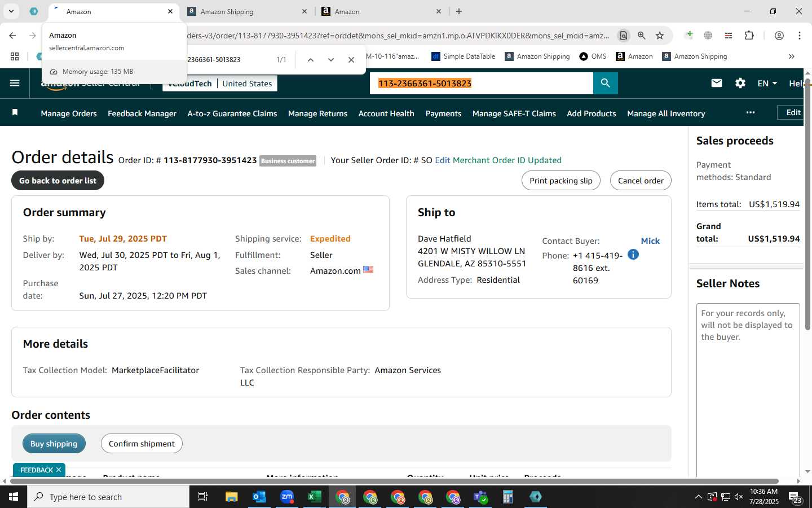The image size is (812, 508).
Task: Open the Seller Central hamburger menu
Action: (15, 83)
